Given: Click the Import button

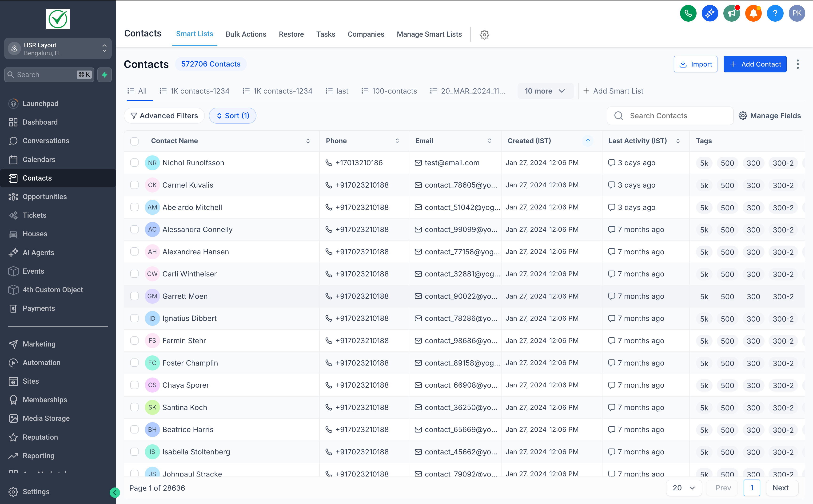Looking at the screenshot, I should point(695,64).
